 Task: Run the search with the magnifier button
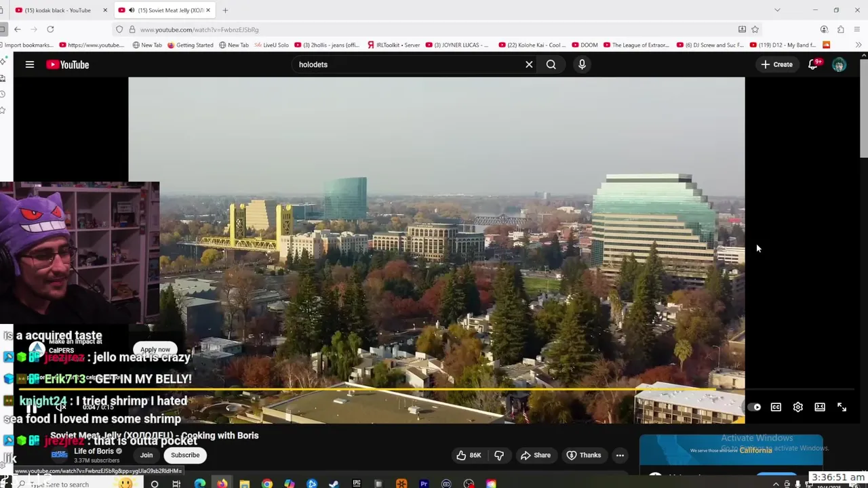tap(551, 64)
